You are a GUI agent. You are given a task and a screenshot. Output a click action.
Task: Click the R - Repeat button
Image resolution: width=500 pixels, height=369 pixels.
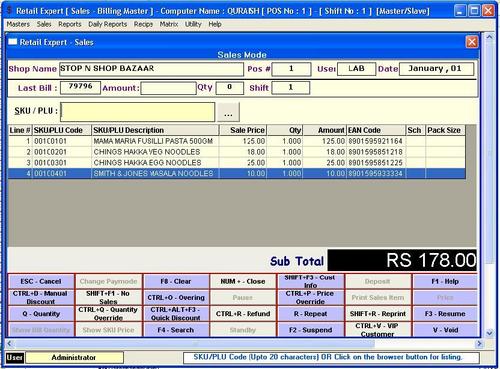click(x=310, y=314)
